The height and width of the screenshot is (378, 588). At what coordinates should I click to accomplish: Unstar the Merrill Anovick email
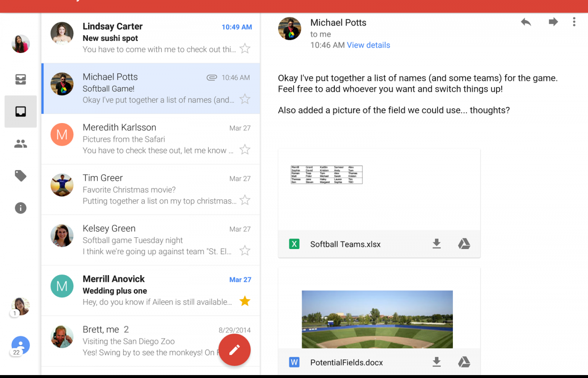pyautogui.click(x=245, y=301)
